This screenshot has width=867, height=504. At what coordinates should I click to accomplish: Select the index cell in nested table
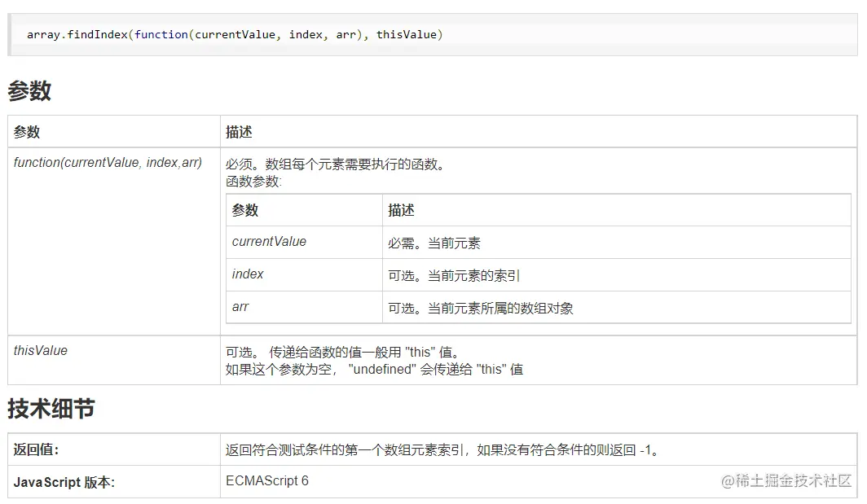click(248, 274)
